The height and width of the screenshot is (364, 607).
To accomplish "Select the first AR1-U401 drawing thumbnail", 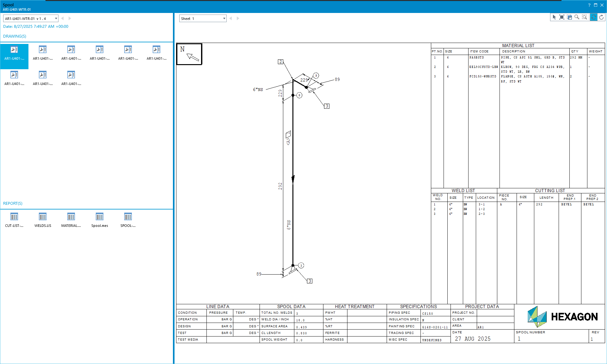I will click(14, 53).
